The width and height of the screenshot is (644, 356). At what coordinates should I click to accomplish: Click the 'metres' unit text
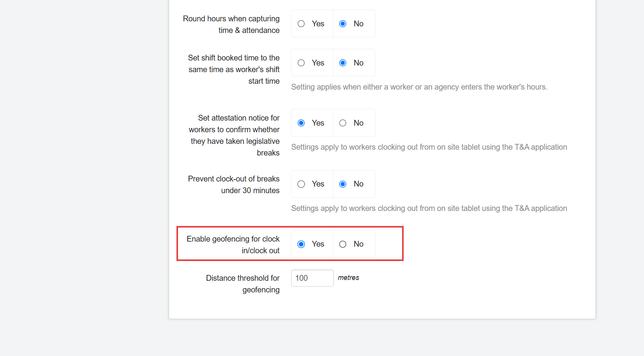(x=348, y=278)
